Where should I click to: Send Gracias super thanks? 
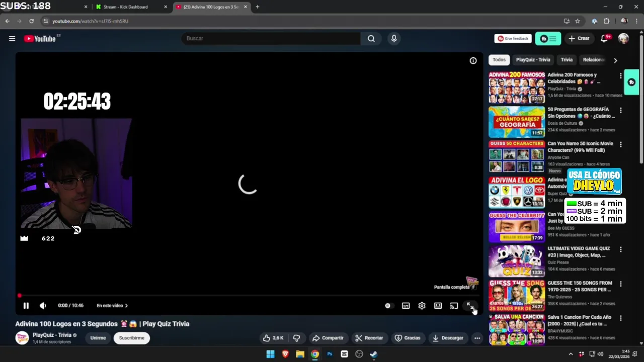[408, 338]
